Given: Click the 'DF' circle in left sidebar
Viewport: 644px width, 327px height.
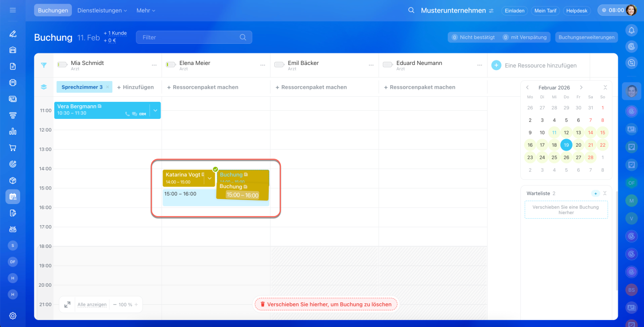Looking at the screenshot, I should click(x=13, y=261).
